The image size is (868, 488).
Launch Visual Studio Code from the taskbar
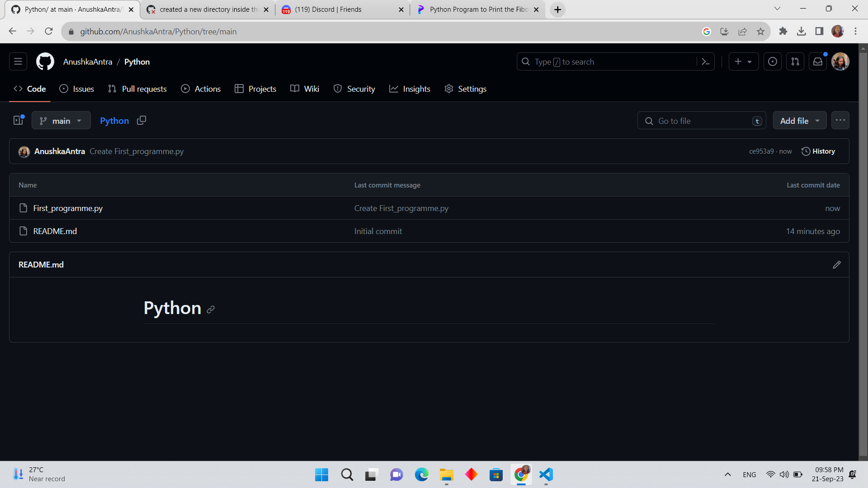(x=546, y=475)
